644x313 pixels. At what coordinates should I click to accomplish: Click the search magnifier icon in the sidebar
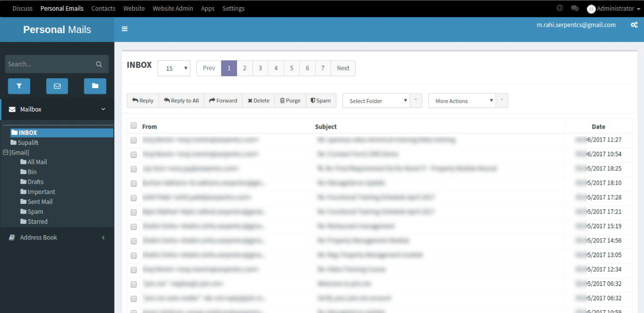[98, 64]
